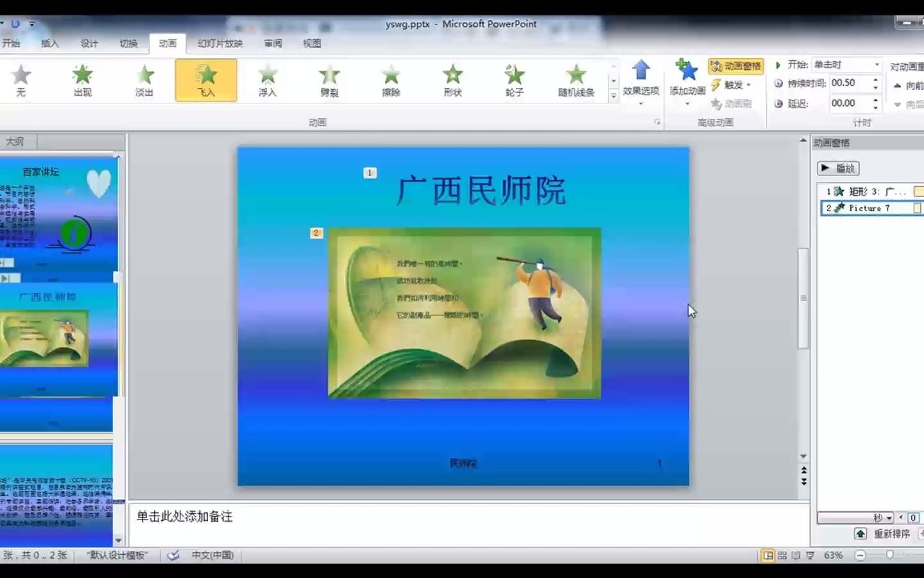Select the highlighted 飞入 (Fly In) animation
Viewport: 924px width, 578px height.
pos(206,80)
